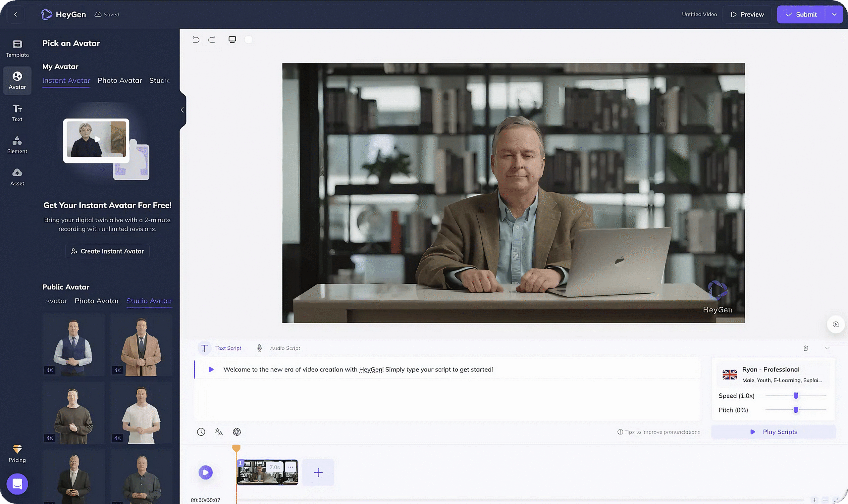
Task: Click Create Instant Avatar button
Action: point(107,251)
